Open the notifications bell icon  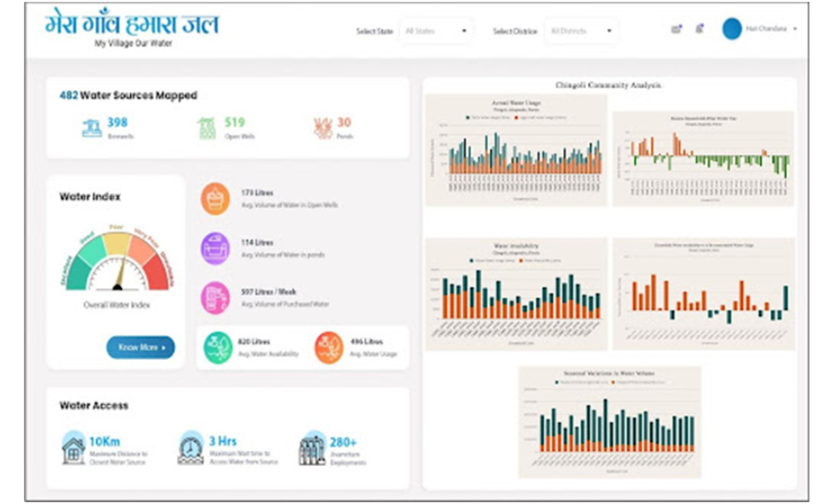[x=699, y=29]
